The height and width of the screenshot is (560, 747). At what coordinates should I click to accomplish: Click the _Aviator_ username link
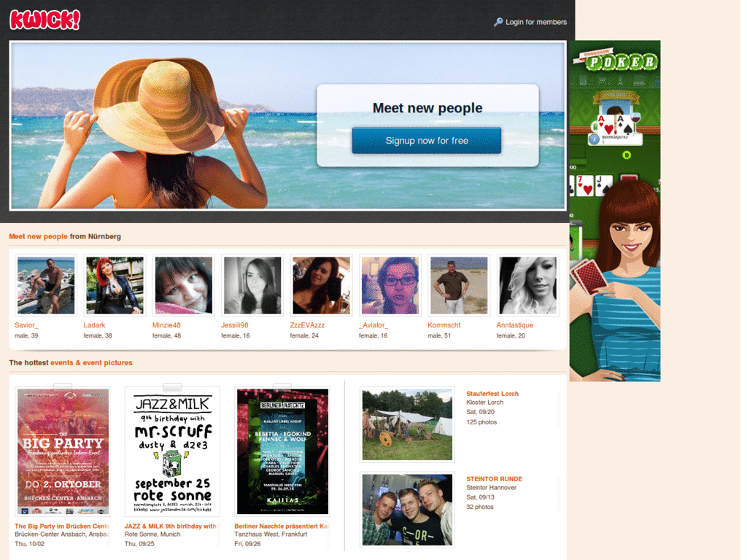(373, 325)
